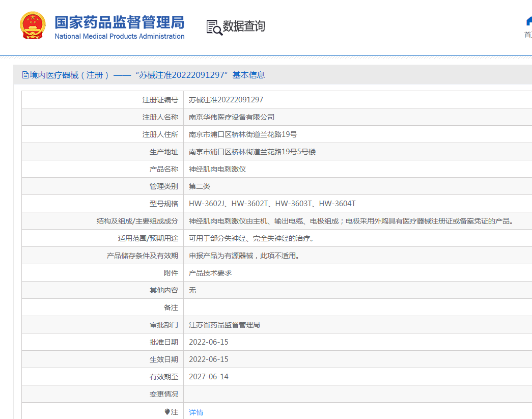Select address 南京市浦口区桥林街道兰花路19号
Image resolution: width=532 pixels, height=419 pixels.
(243, 134)
